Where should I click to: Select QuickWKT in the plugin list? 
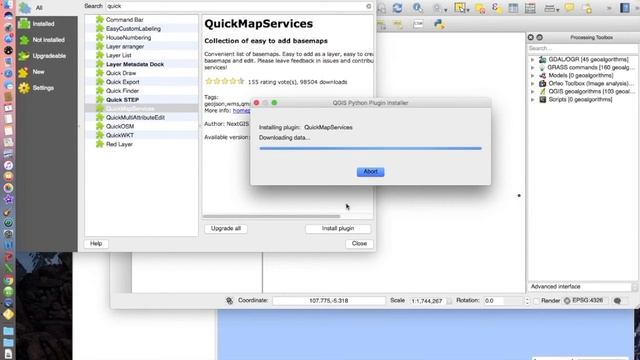[120, 136]
